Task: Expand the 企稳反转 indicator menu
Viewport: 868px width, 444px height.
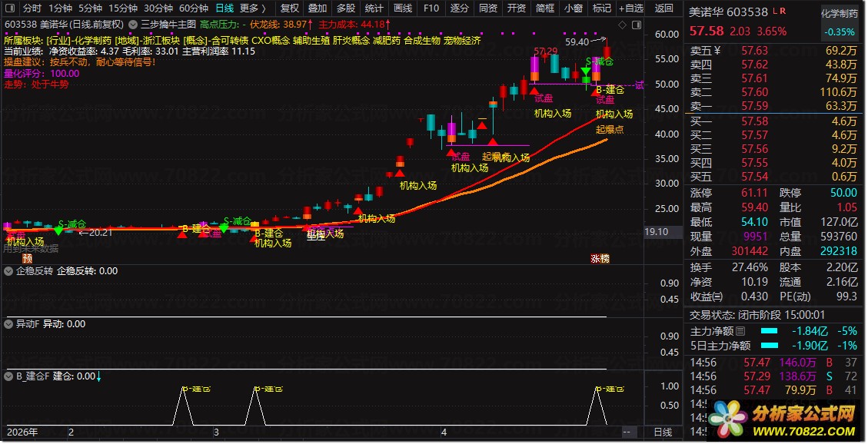Action: click(x=8, y=271)
